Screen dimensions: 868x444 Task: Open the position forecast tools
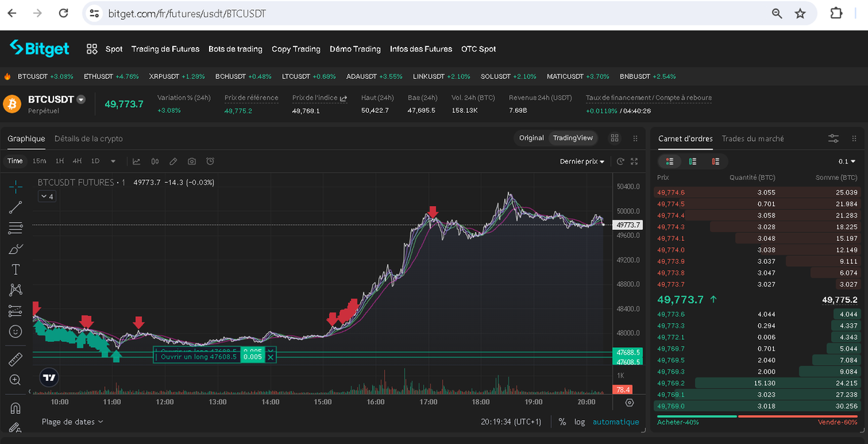point(15,311)
